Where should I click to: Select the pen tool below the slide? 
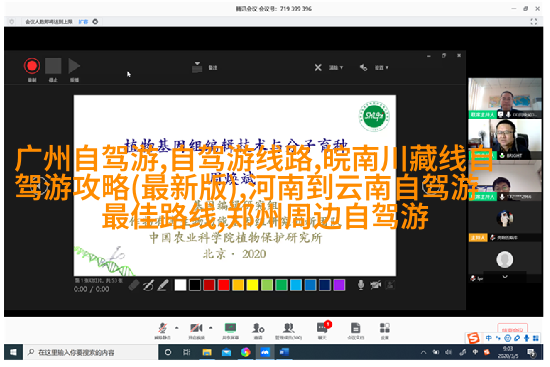(x=148, y=285)
